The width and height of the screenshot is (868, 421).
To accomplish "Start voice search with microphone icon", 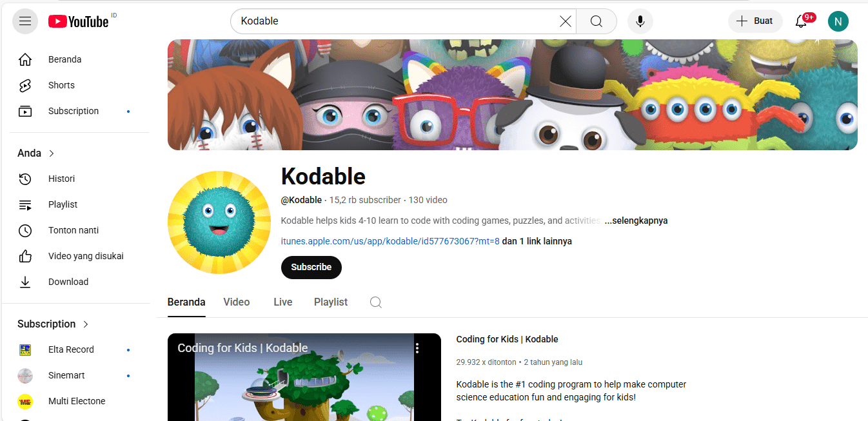I will pos(640,21).
